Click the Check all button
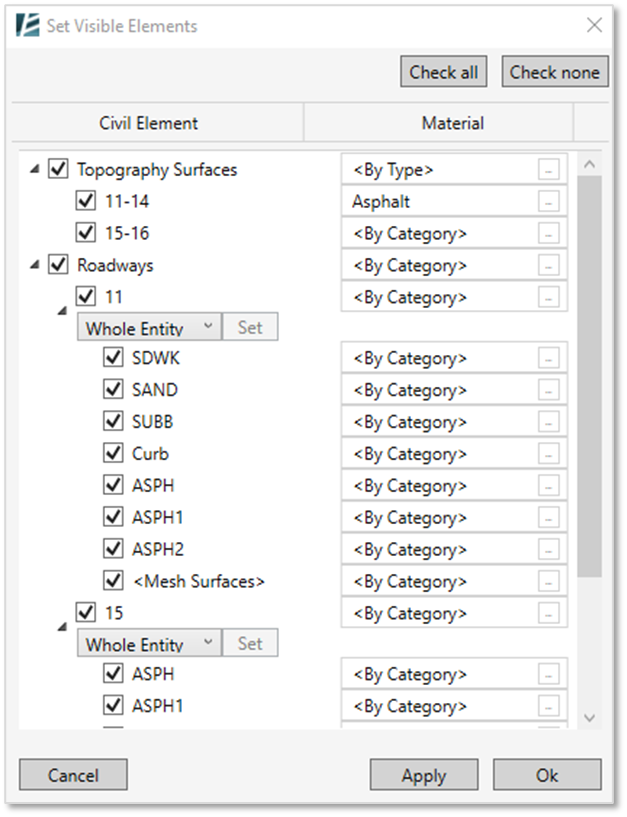This screenshot has height=817, width=627. point(444,72)
